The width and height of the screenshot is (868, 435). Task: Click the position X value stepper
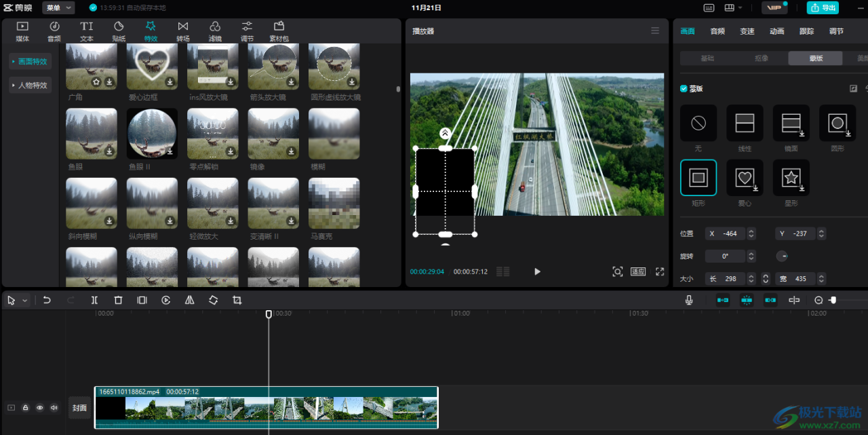pyautogui.click(x=751, y=233)
